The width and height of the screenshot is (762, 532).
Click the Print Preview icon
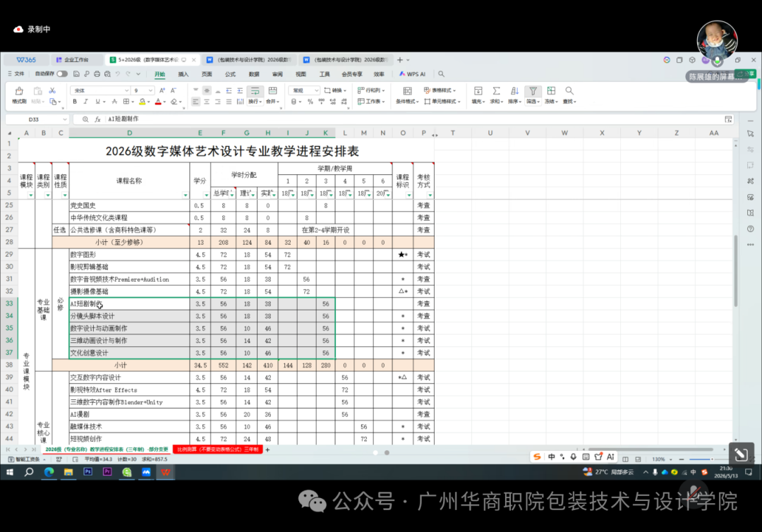[107, 74]
